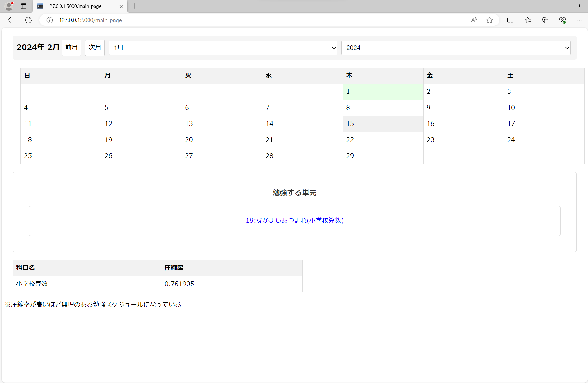Click the browser back arrow

(x=11, y=20)
